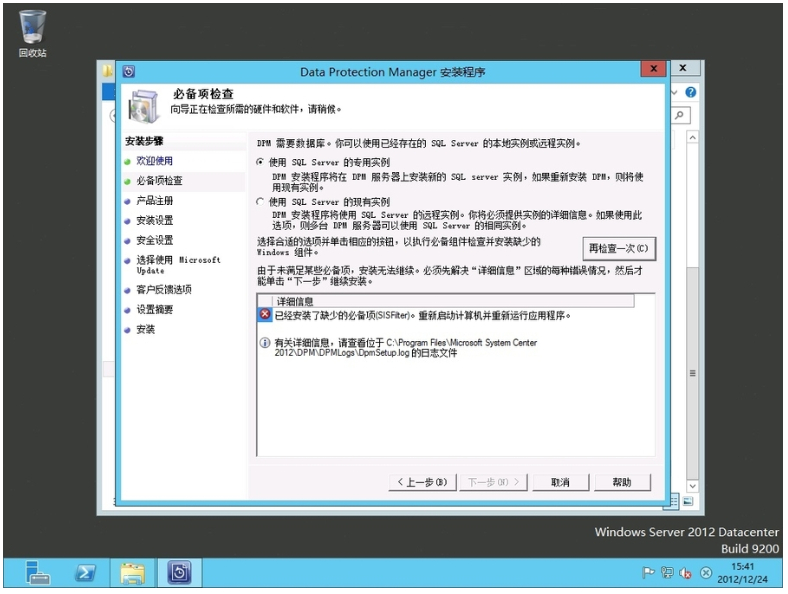Close the Data Protection Manager setup window
788x594 pixels.
(653, 68)
